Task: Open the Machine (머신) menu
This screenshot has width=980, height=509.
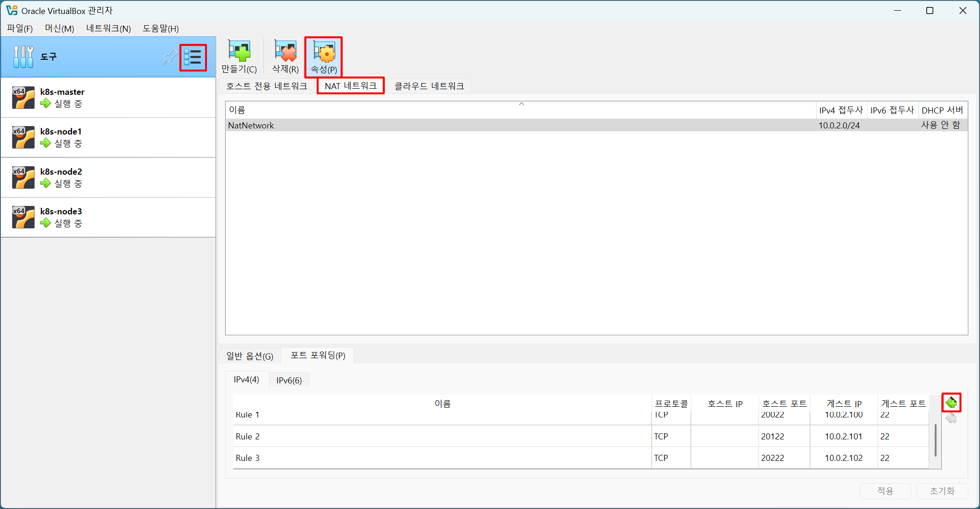Action: [59, 28]
